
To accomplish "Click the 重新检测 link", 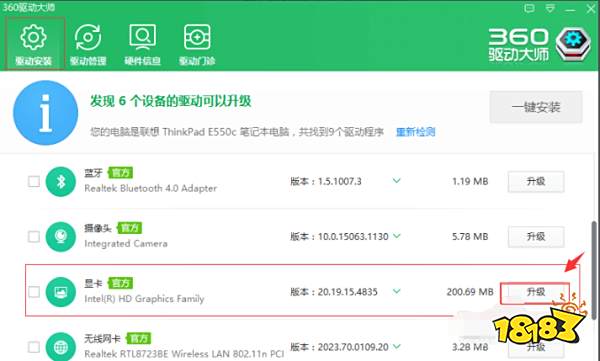I will coord(416,132).
